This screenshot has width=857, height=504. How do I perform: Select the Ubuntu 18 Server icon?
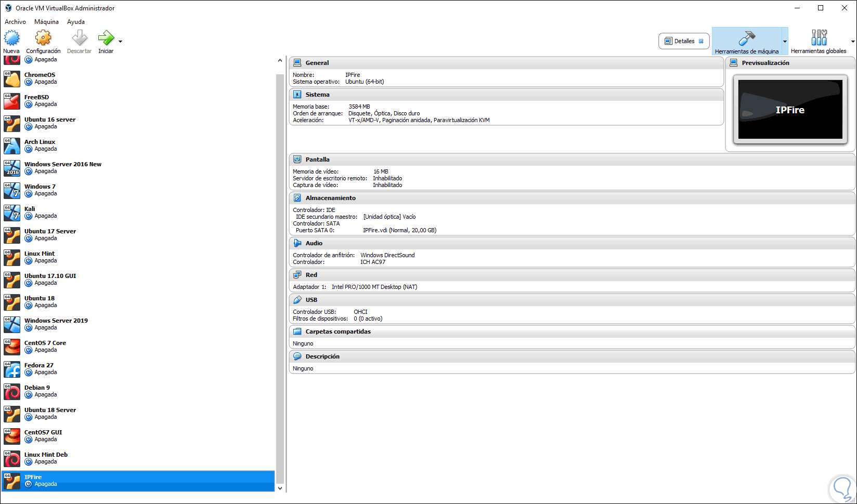click(x=12, y=414)
